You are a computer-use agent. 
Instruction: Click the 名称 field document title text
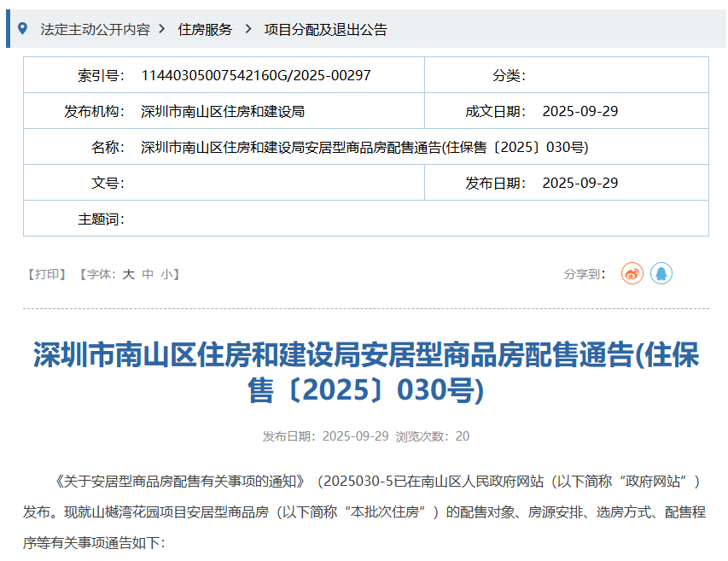pos(364,147)
